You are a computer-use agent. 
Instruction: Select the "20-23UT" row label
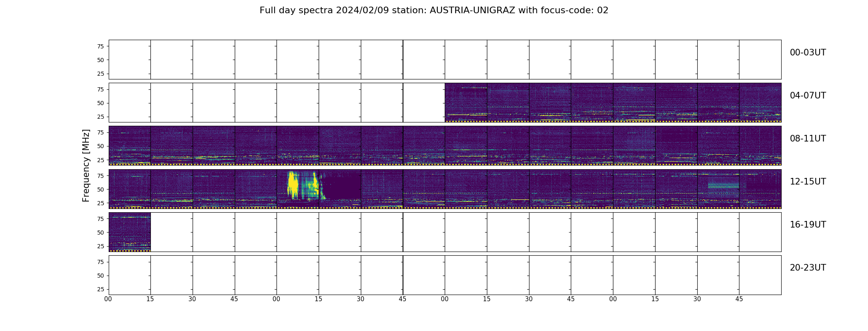coord(808,268)
